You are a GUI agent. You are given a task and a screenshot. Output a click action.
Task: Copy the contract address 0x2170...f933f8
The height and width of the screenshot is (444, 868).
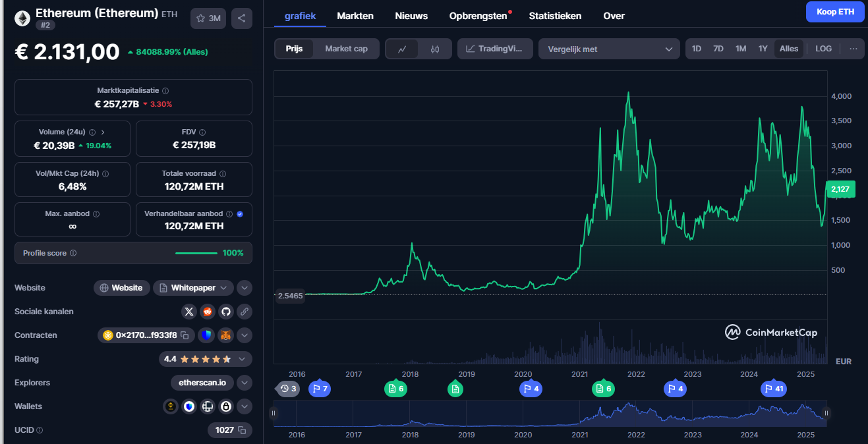pyautogui.click(x=185, y=335)
